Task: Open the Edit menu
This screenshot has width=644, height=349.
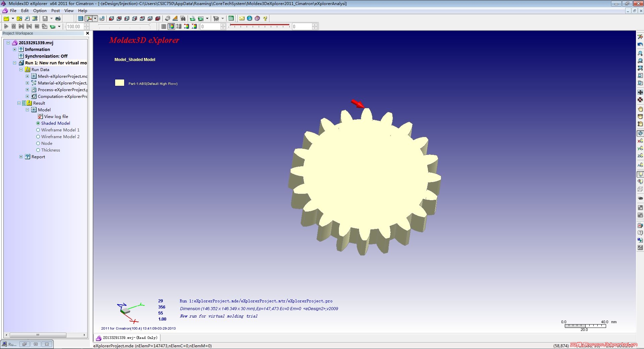Action: [25, 10]
